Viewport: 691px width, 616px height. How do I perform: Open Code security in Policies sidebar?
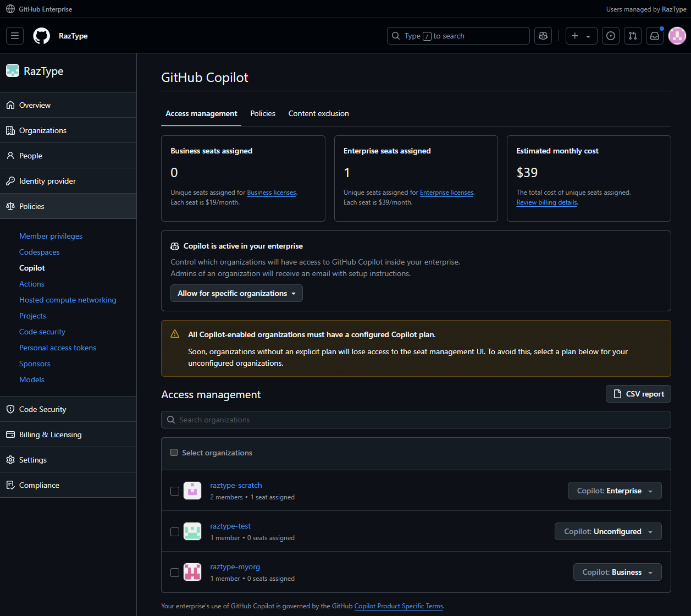tap(42, 332)
